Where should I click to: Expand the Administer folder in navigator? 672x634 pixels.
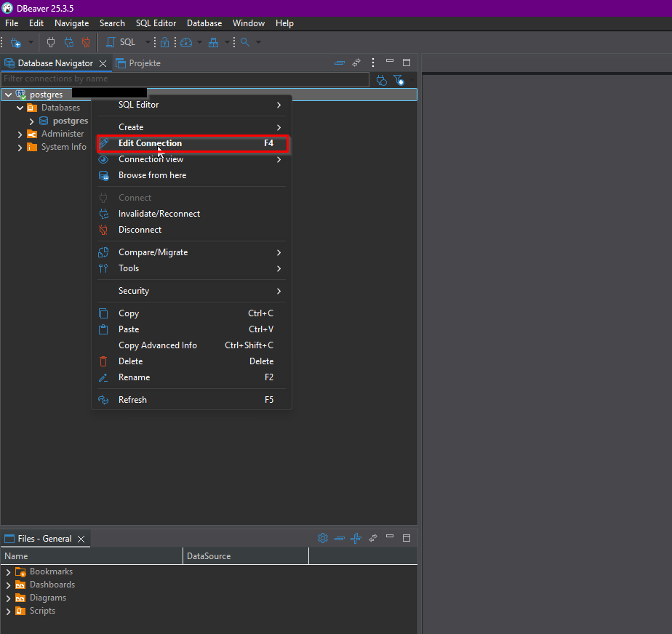tap(20, 135)
